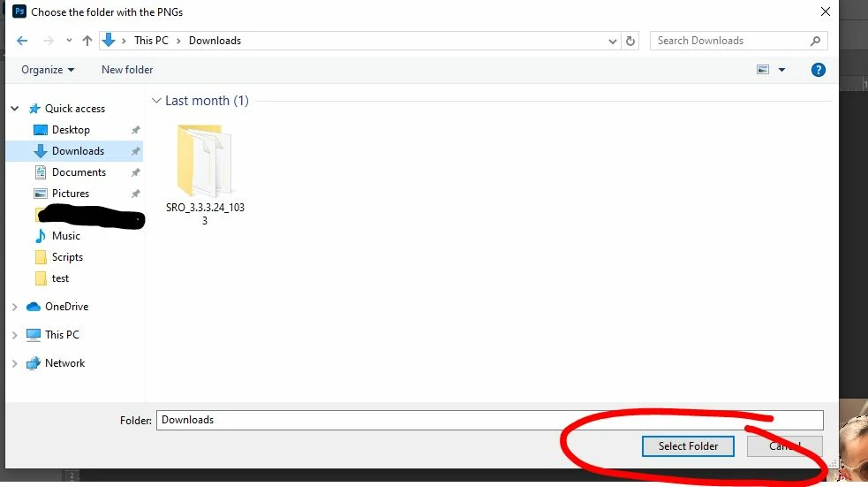The height and width of the screenshot is (487, 868).
Task: Open the Organize menu
Action: tap(48, 70)
